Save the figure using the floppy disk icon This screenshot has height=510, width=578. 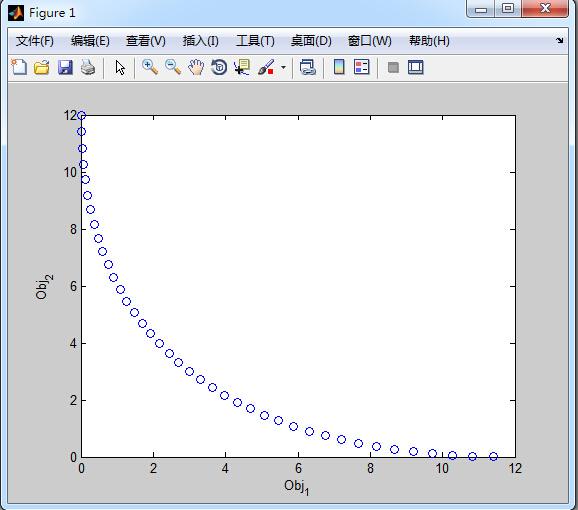pyautogui.click(x=65, y=67)
